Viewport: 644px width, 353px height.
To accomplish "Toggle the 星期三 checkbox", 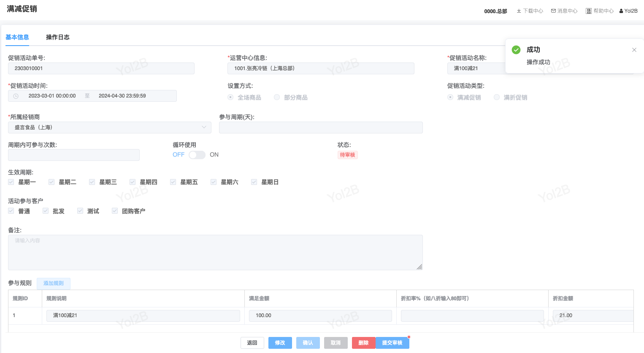I will [92, 182].
